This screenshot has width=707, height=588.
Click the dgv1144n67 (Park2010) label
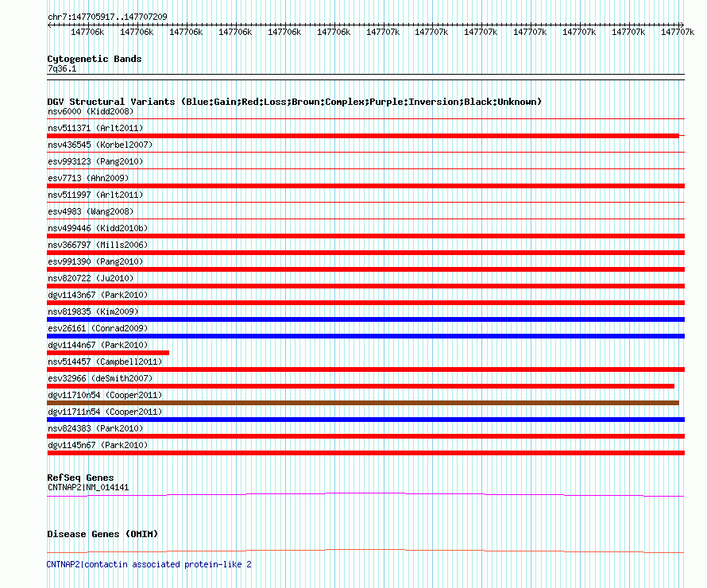pyautogui.click(x=98, y=345)
